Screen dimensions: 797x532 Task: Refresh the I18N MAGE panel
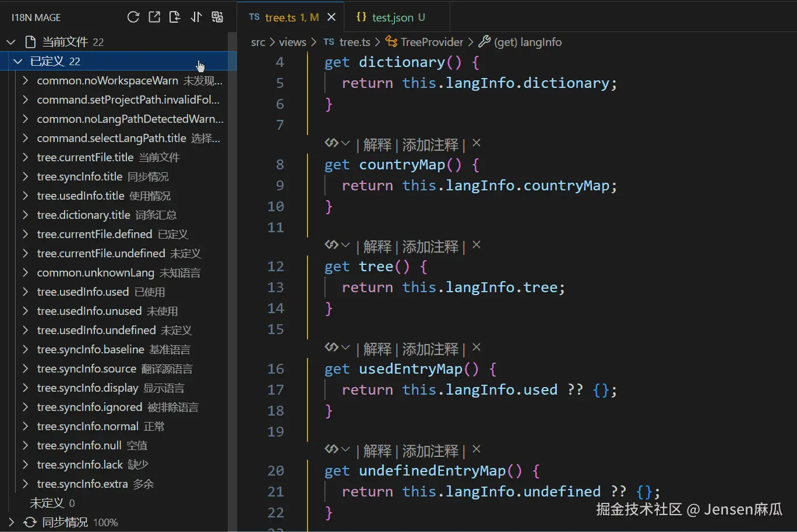[133, 17]
